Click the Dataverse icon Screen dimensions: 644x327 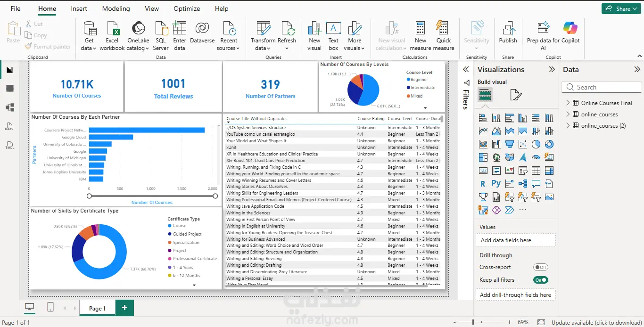tap(202, 29)
